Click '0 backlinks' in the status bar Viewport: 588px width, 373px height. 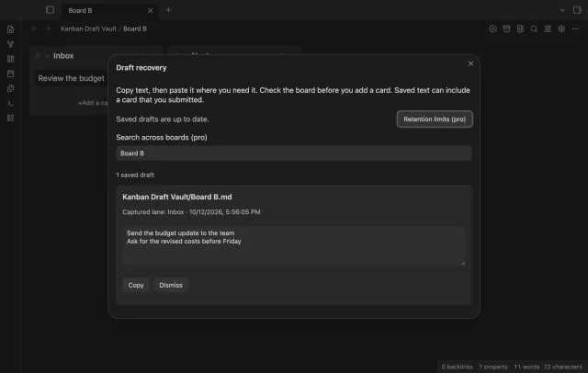click(457, 367)
